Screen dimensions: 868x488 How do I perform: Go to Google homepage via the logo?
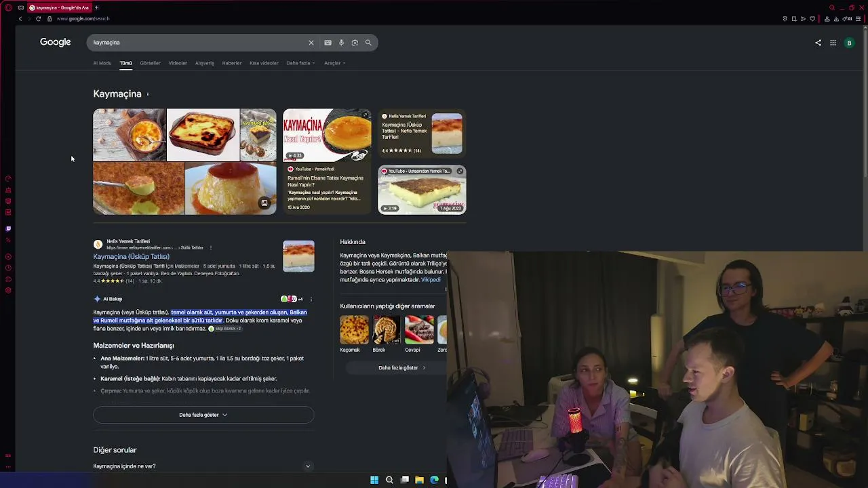[56, 42]
